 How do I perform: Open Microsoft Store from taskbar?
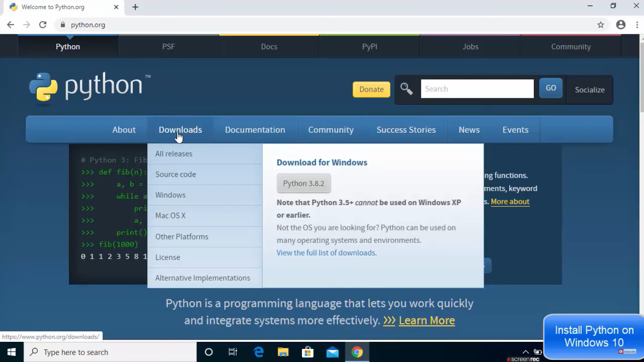tap(308, 352)
